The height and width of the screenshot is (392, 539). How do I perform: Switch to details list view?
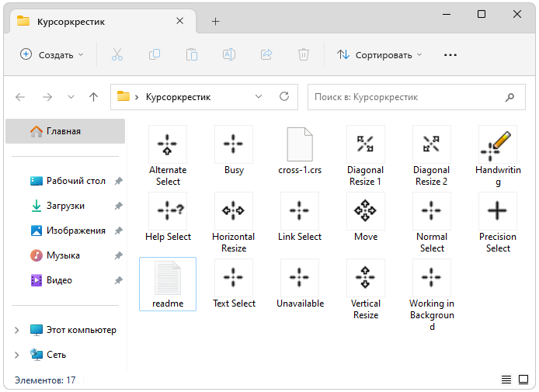pos(506,380)
